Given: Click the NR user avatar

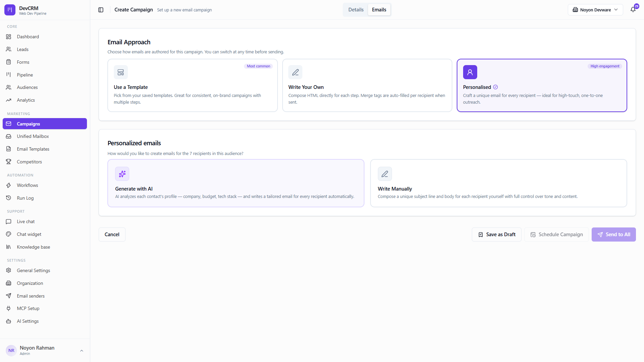Looking at the screenshot, I should [x=11, y=350].
